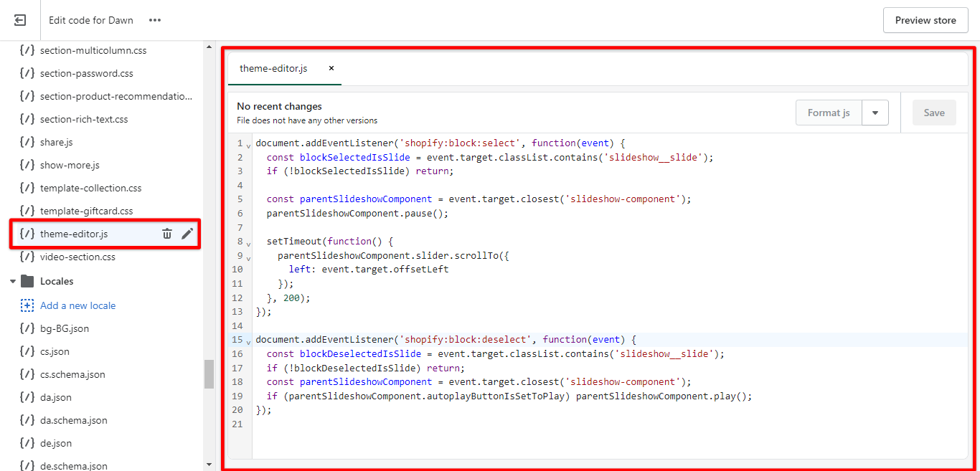Close the theme-editor.js tab
This screenshot has height=471, width=980.
(331, 68)
